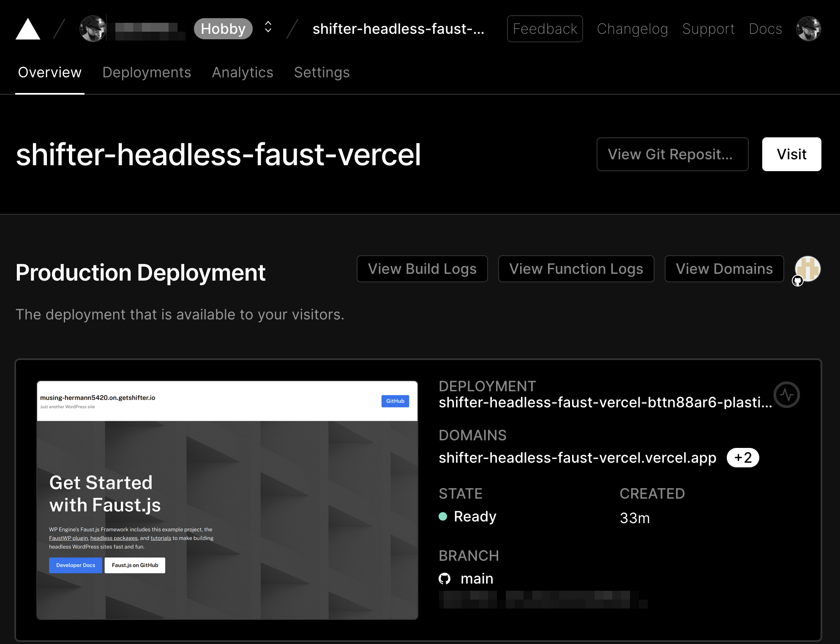The height and width of the screenshot is (644, 840).
Task: Open the team avatar next to Hobby badge
Action: coord(93,29)
